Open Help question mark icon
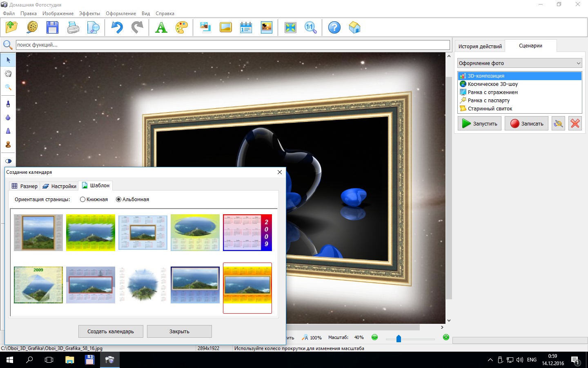588x368 pixels. pos(334,28)
